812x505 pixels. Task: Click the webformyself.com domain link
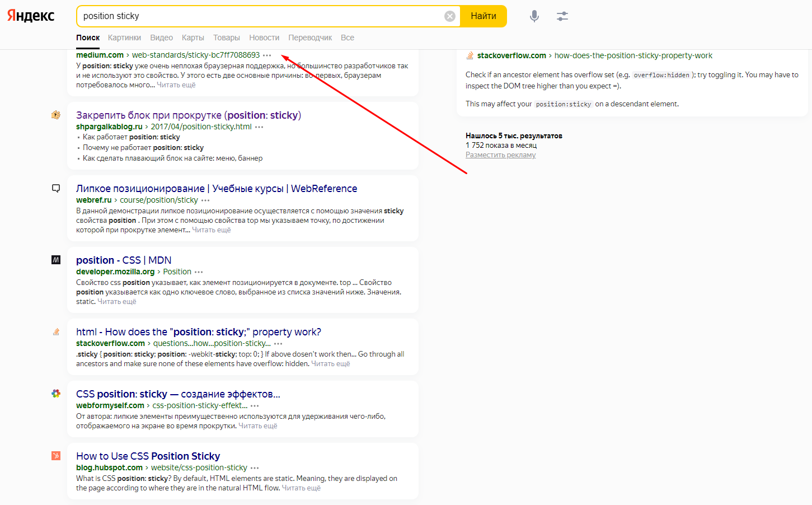click(x=110, y=405)
